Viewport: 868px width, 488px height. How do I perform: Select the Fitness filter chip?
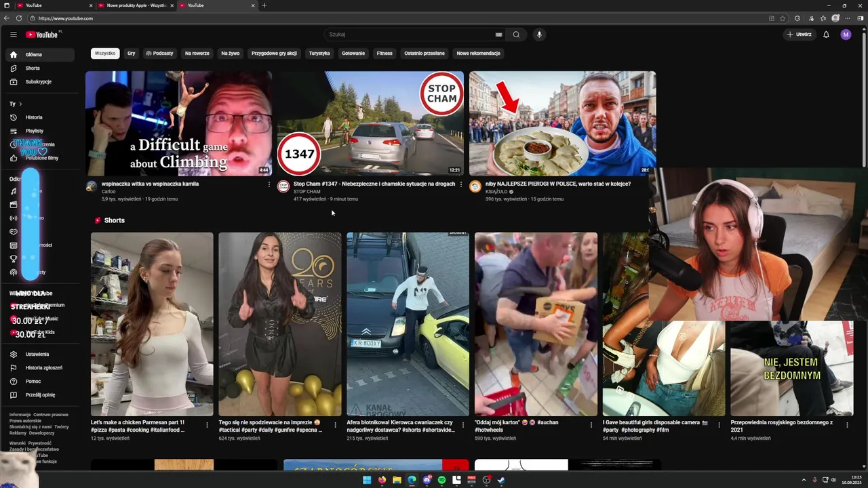click(384, 54)
